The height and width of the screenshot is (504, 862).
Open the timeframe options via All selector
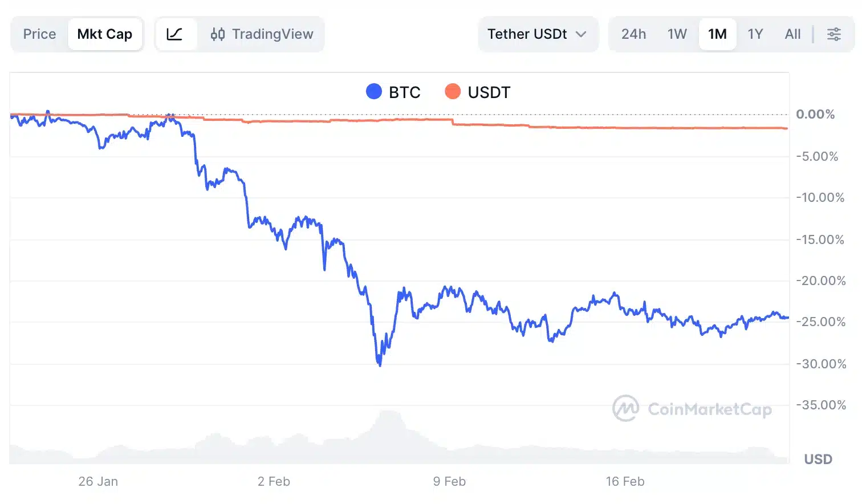pos(792,34)
